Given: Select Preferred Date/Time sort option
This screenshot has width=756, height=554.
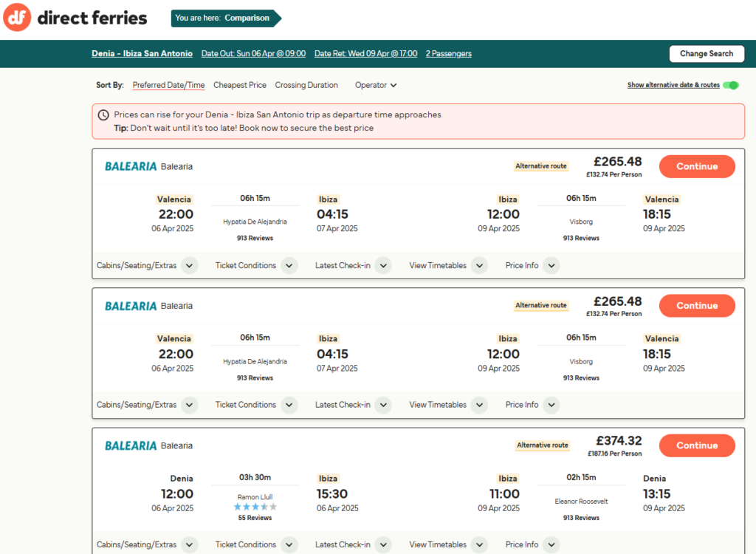Looking at the screenshot, I should point(168,85).
